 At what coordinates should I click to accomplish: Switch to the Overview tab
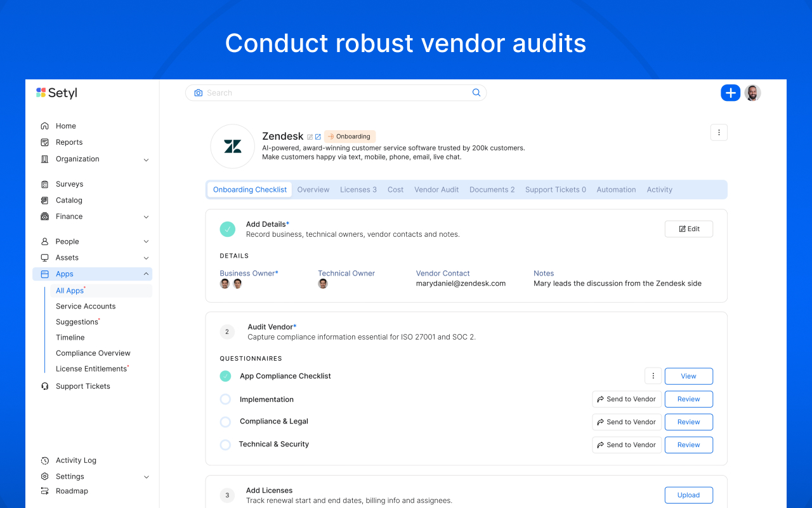pyautogui.click(x=313, y=190)
